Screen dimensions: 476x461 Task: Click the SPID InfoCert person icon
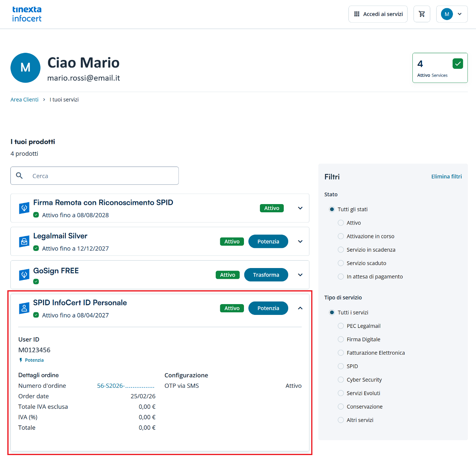tap(24, 308)
